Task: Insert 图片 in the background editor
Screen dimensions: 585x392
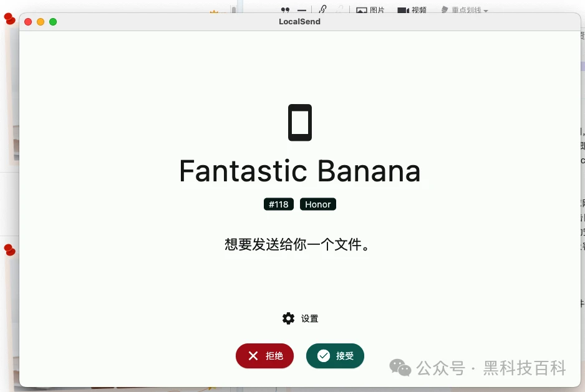Action: click(x=370, y=10)
